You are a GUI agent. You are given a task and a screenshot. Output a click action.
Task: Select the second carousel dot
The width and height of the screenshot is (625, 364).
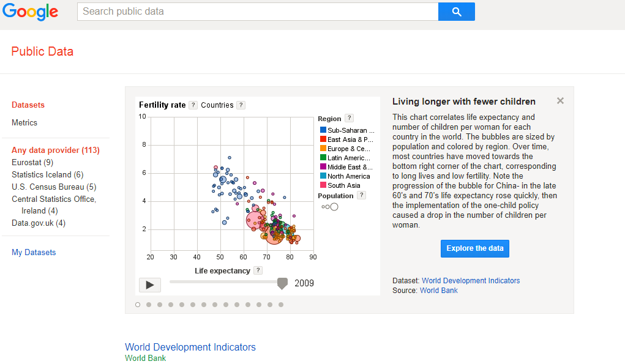pyautogui.click(x=149, y=305)
